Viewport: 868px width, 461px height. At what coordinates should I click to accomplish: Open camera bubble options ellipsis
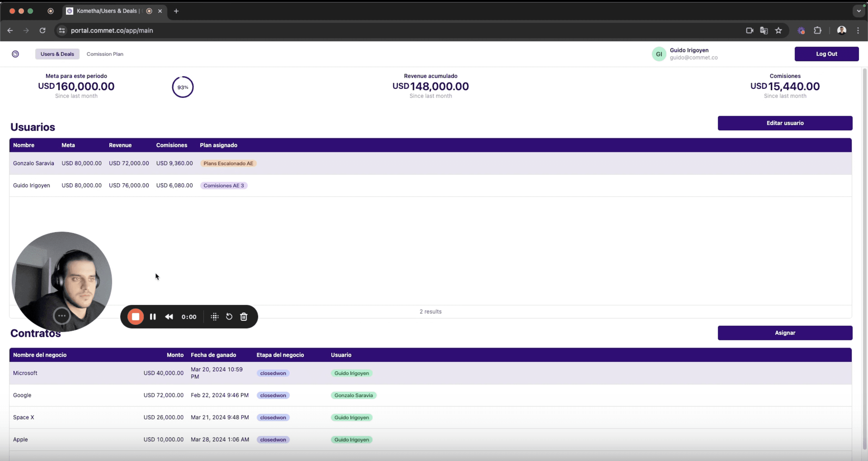62,316
